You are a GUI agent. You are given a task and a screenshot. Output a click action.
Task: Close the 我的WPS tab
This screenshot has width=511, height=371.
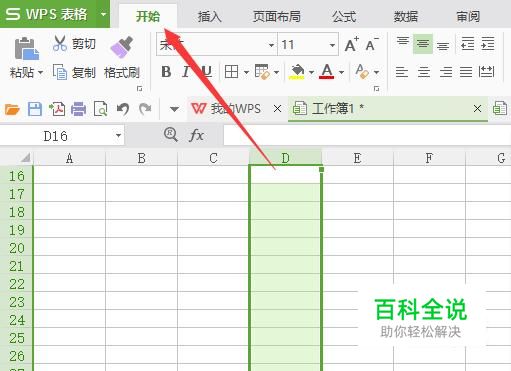(277, 109)
